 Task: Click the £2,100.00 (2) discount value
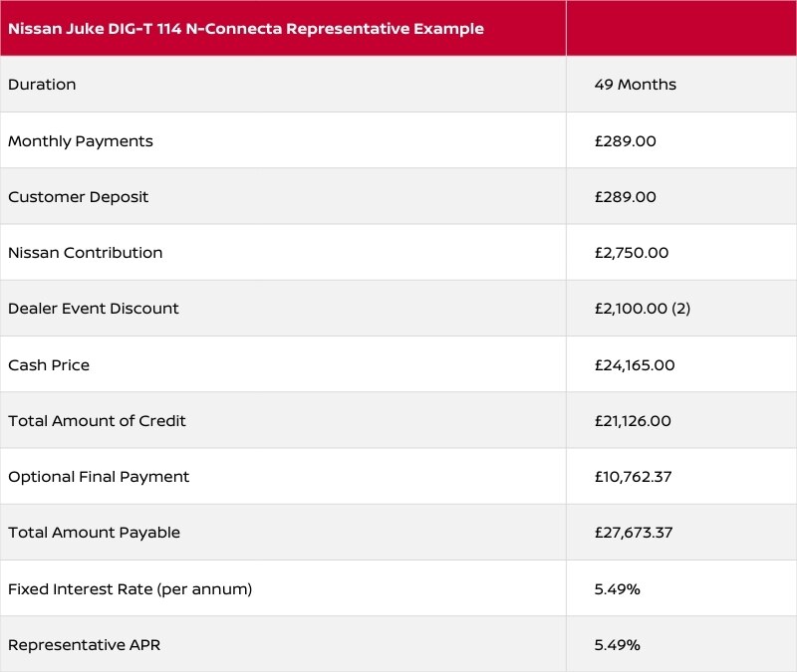click(x=642, y=309)
